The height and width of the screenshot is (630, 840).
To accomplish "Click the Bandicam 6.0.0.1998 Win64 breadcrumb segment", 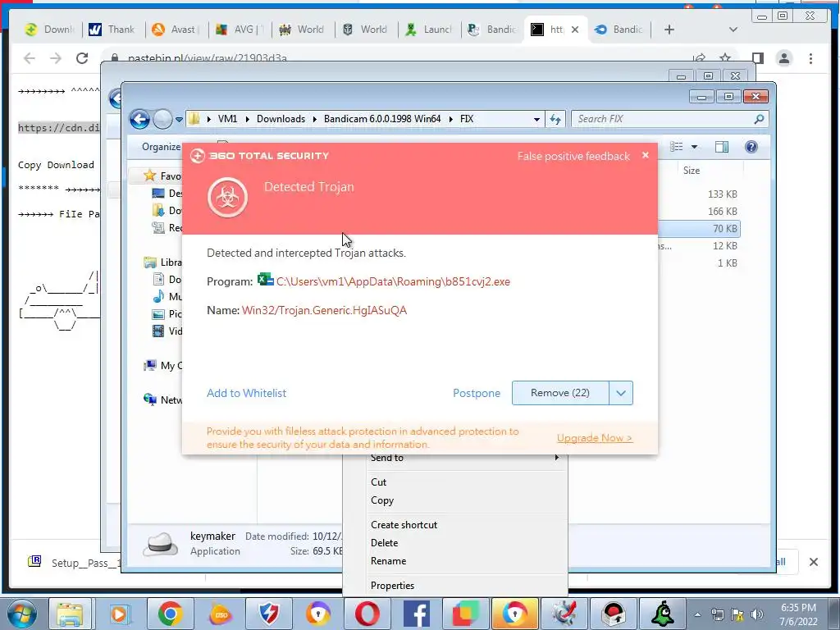I will pos(382,119).
